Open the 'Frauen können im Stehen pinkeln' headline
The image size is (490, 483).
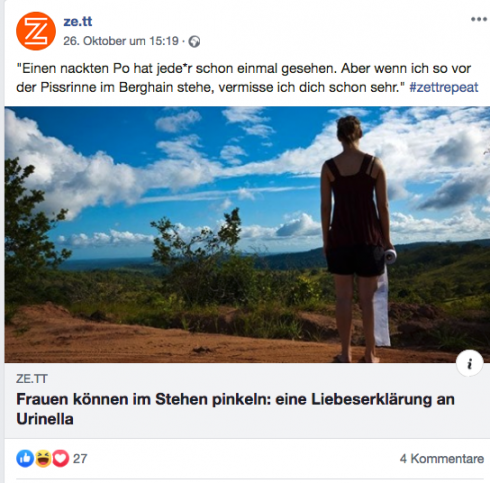(235, 409)
